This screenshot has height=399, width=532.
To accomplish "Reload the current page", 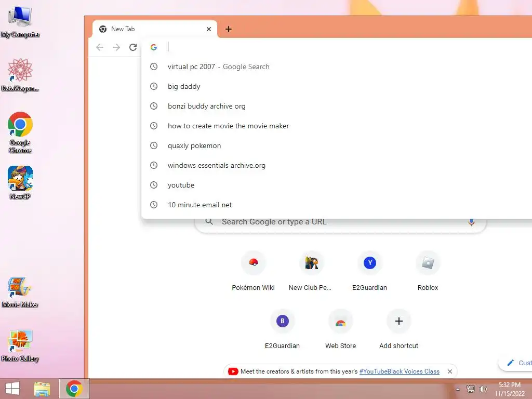I will (133, 47).
